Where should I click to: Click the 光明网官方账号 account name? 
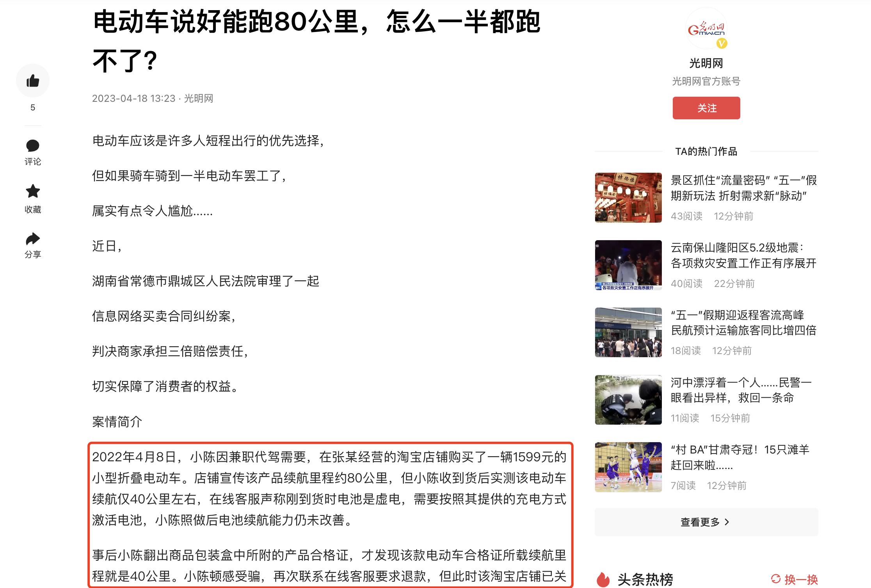pyautogui.click(x=707, y=81)
